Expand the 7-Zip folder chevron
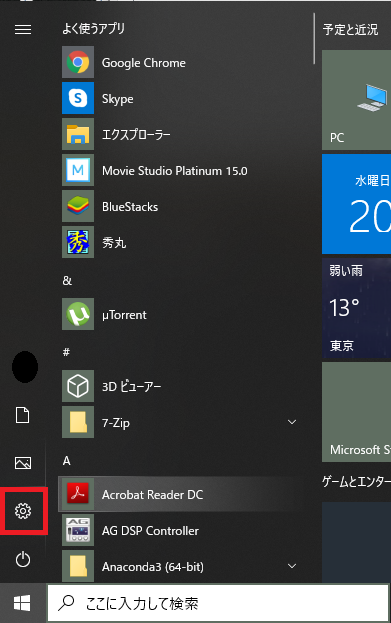This screenshot has width=391, height=623. click(292, 422)
